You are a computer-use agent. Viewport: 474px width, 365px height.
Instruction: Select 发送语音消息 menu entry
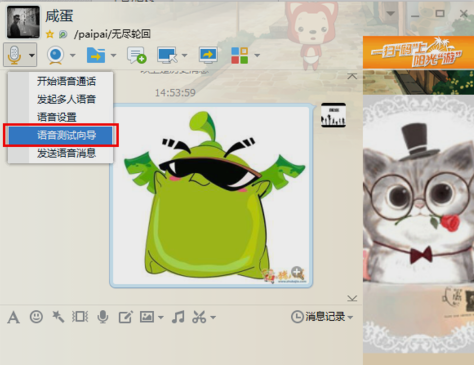(x=66, y=153)
